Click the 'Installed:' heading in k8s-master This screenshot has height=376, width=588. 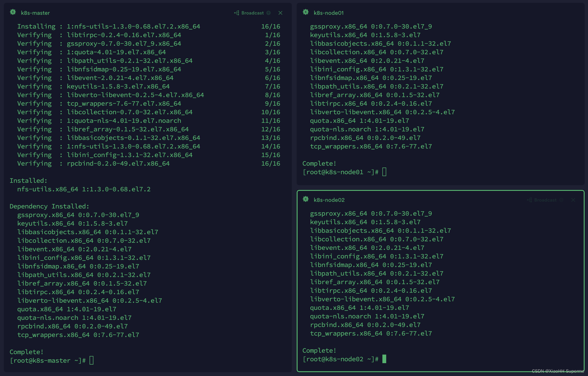[28, 180]
